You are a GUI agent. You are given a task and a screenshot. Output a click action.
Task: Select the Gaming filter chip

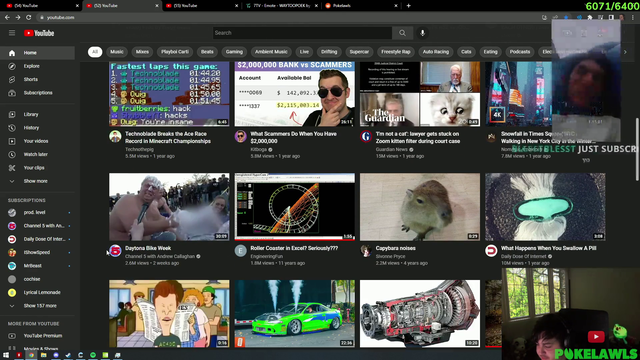pos(234,52)
